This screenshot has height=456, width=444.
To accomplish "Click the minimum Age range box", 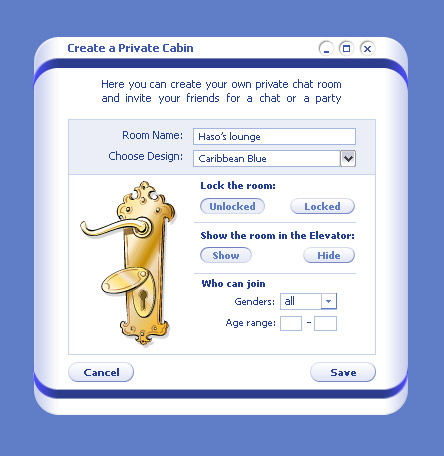I will 291,323.
